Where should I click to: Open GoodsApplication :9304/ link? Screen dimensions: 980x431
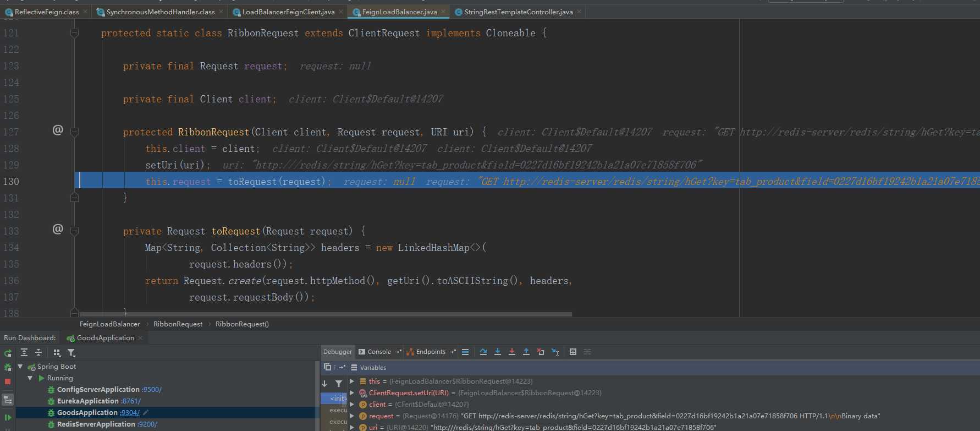click(130, 413)
